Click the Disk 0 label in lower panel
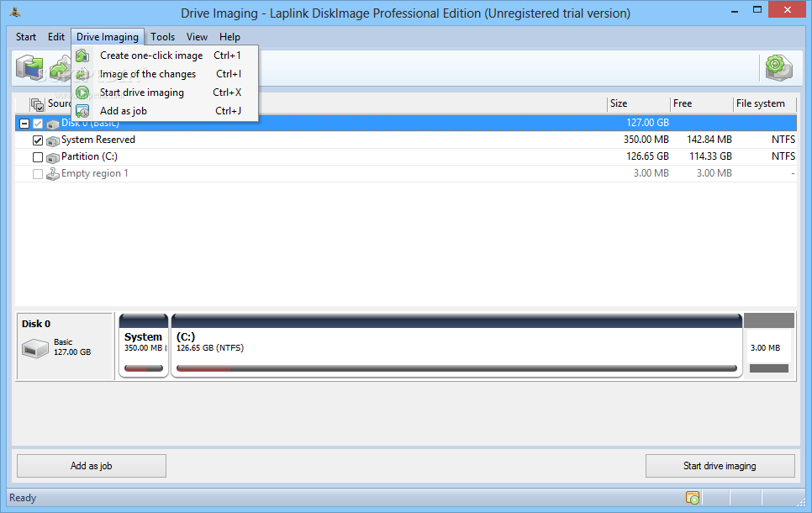 36,324
